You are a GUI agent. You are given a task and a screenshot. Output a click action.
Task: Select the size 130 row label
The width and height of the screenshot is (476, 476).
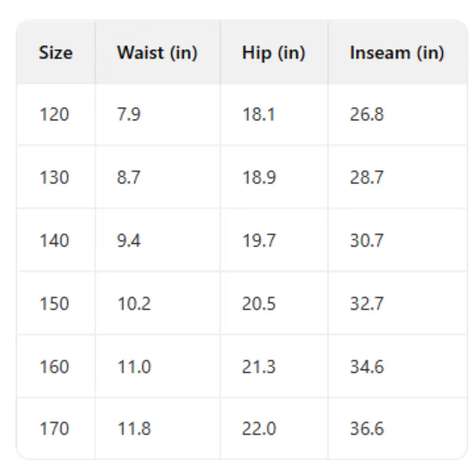tap(54, 177)
